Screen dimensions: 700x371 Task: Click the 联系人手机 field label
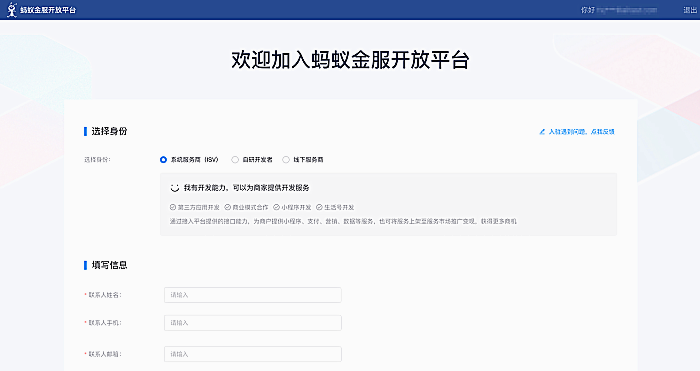tap(104, 323)
